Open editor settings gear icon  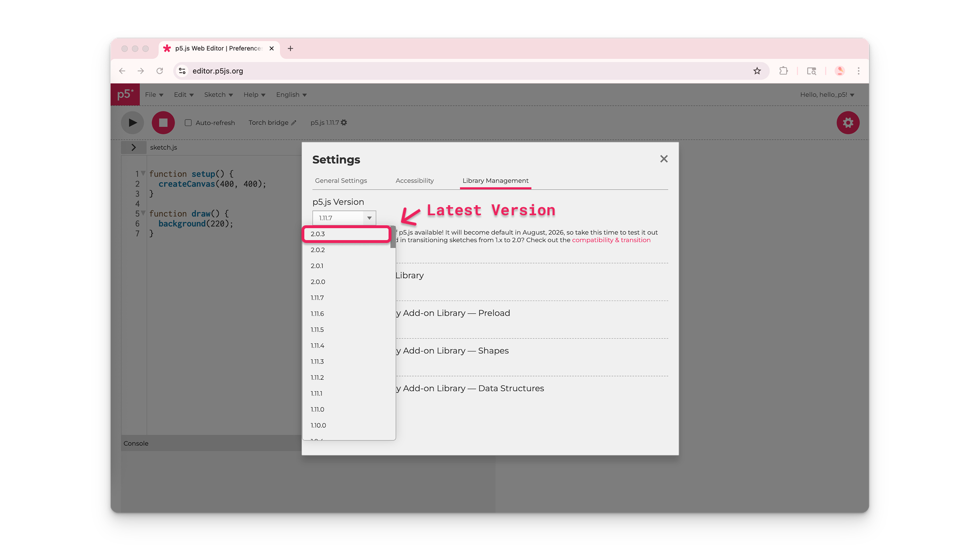point(848,123)
